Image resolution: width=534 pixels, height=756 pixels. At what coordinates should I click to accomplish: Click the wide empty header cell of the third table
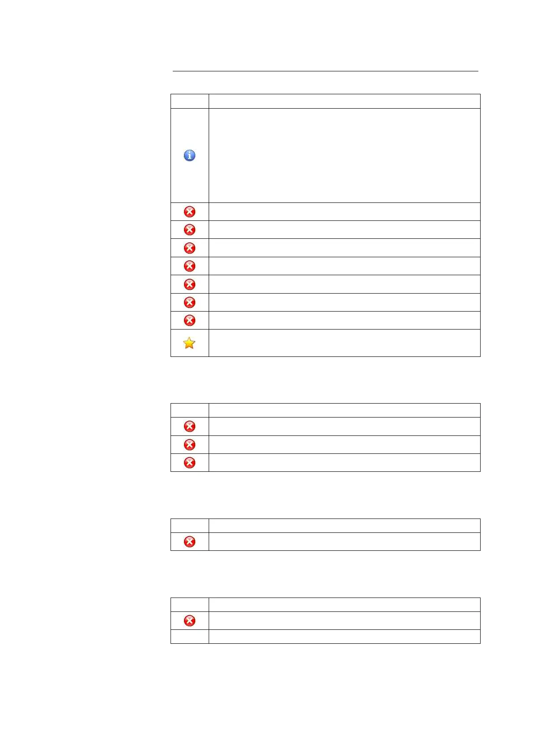coord(344,526)
